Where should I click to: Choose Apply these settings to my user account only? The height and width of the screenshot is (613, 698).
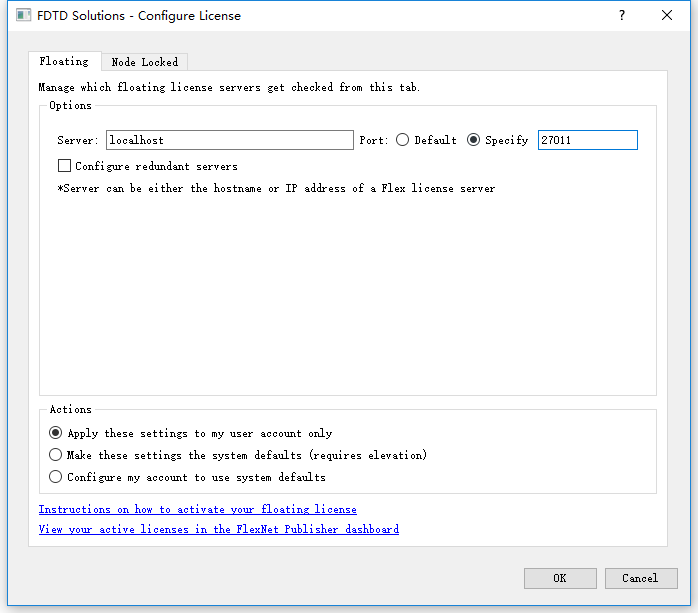56,433
